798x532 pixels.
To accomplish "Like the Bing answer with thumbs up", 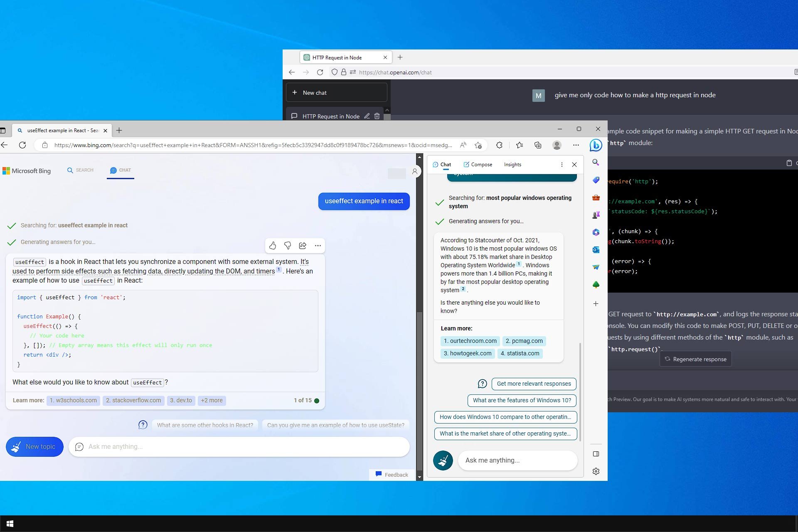I will tap(273, 246).
